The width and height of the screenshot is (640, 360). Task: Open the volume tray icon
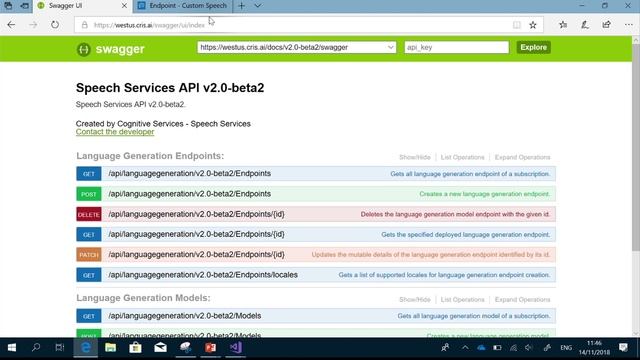pos(529,348)
